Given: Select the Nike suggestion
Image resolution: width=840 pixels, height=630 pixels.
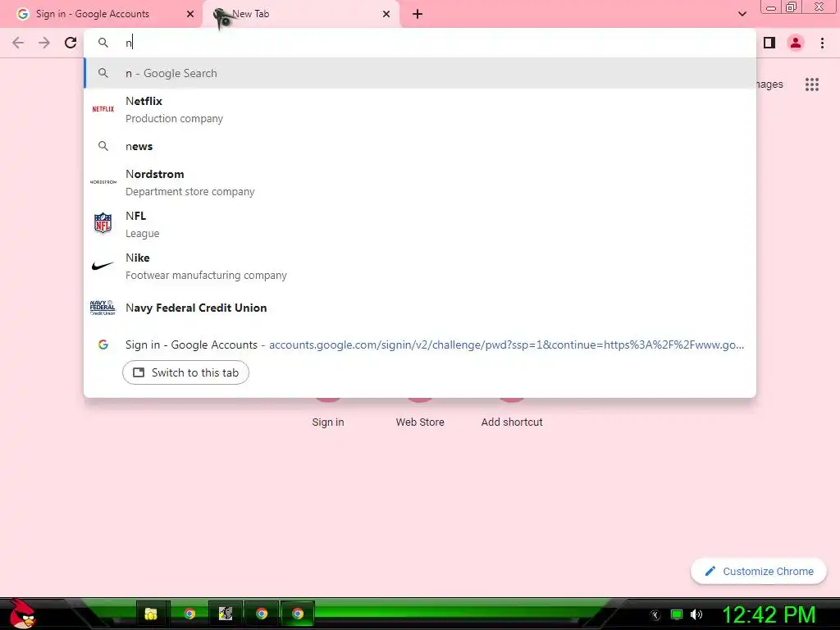Looking at the screenshot, I should coord(420,267).
